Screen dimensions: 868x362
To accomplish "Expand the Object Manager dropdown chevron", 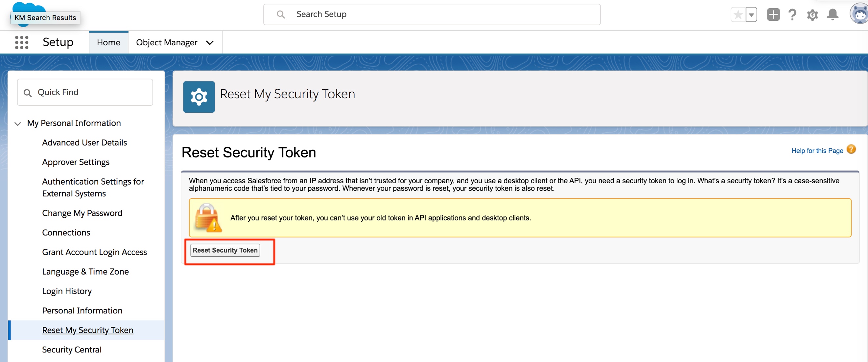I will [210, 43].
